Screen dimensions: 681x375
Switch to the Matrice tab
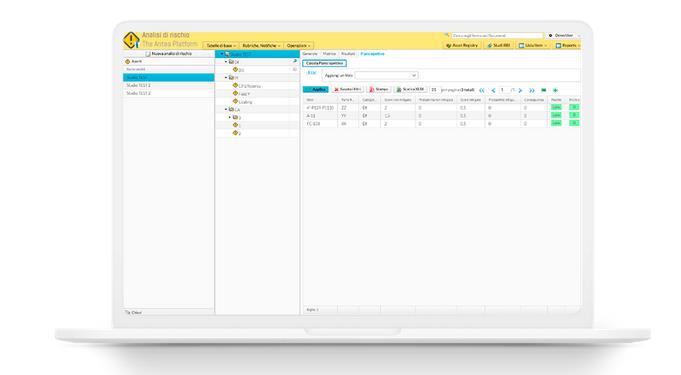point(329,54)
